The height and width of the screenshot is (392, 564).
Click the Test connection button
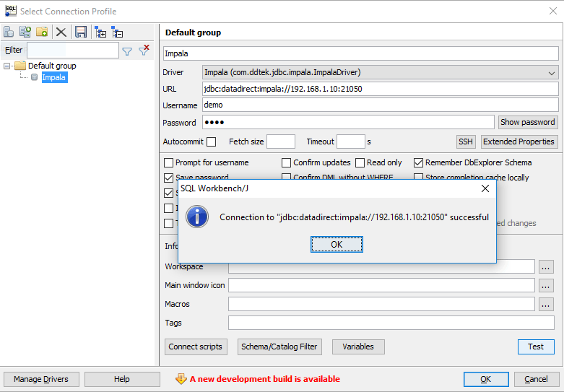coord(536,347)
